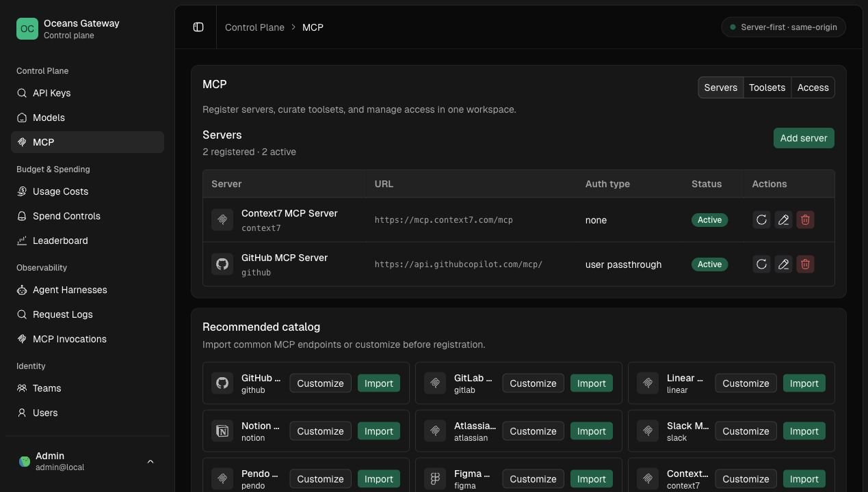Expand the Admin account menu chevron
Image resolution: width=868 pixels, height=492 pixels.
tap(150, 462)
